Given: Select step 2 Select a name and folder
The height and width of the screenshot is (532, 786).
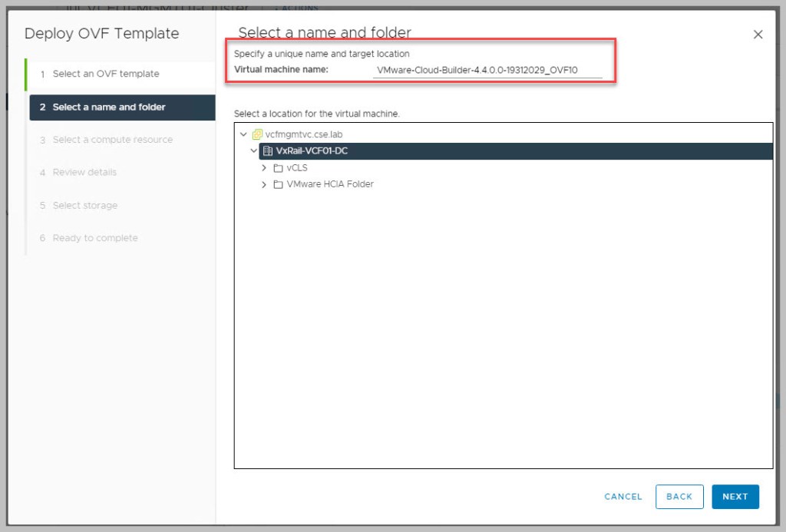Looking at the screenshot, I should pos(122,107).
